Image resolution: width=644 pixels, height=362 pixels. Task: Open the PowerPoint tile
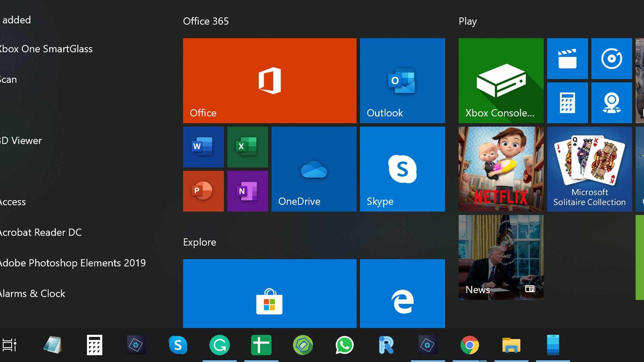tap(203, 191)
